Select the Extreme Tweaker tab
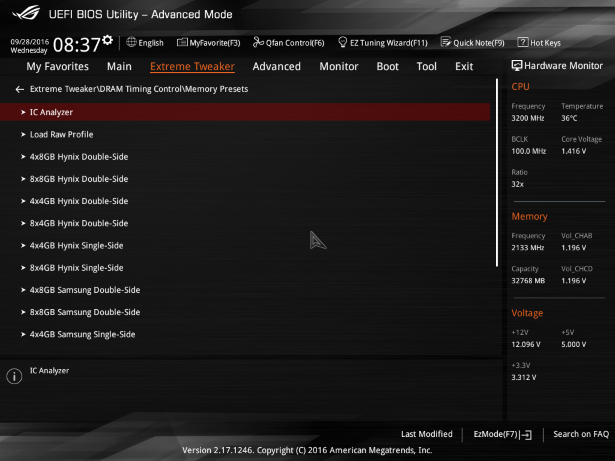This screenshot has height=461, width=615. (x=192, y=66)
